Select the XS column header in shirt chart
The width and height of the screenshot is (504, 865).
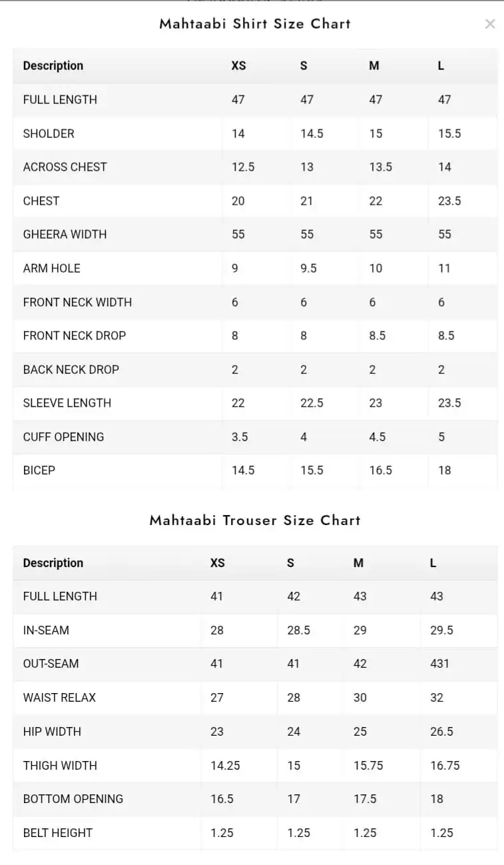click(x=238, y=65)
